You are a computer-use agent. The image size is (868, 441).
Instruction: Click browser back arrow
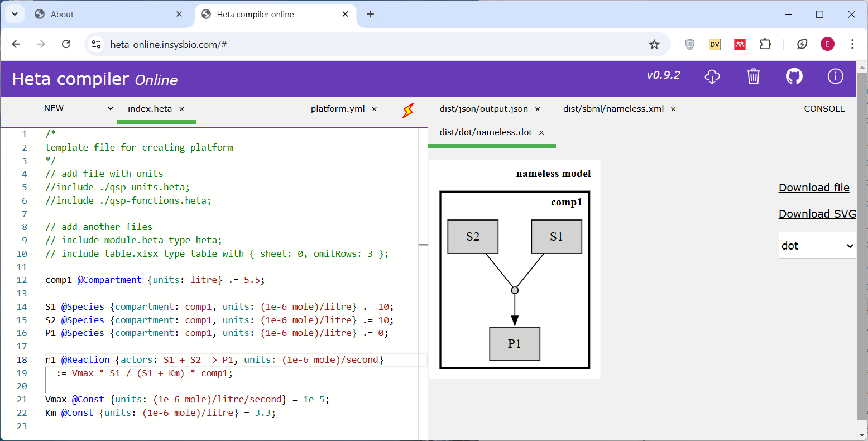tap(16, 44)
